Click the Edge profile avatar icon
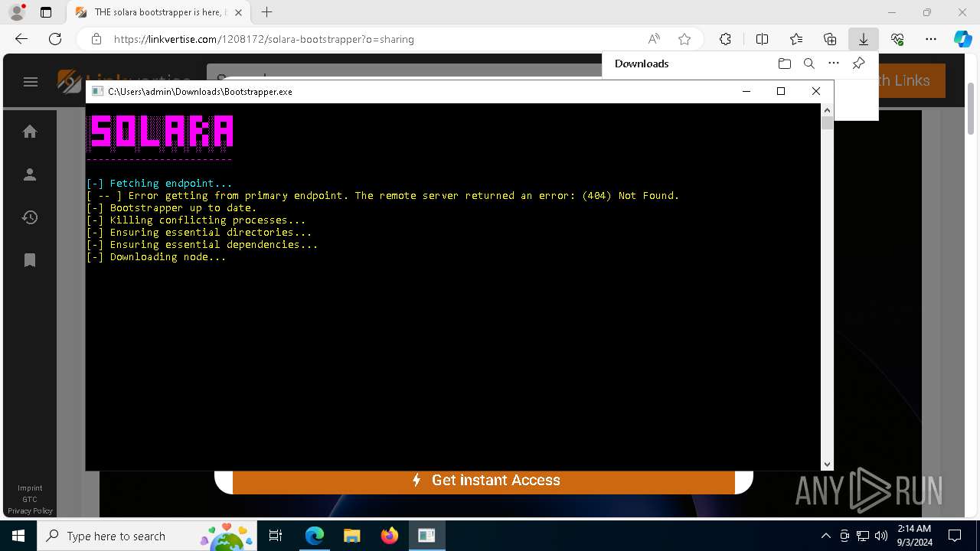 (x=17, y=12)
